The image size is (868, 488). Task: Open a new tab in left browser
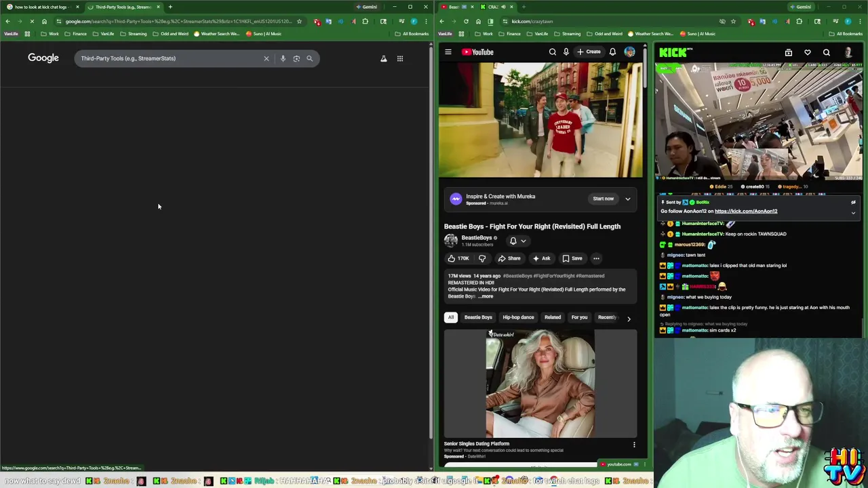click(x=170, y=7)
